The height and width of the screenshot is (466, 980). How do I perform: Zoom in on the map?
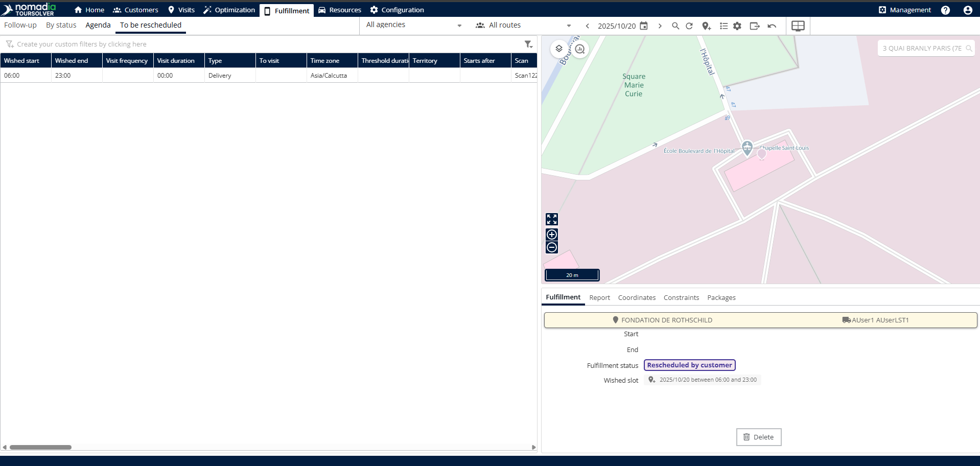pyautogui.click(x=552, y=235)
